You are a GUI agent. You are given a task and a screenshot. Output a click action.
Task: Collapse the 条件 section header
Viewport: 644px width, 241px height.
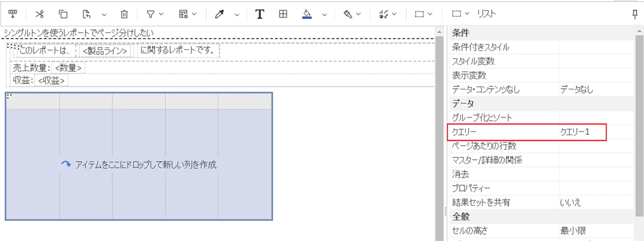pyautogui.click(x=542, y=33)
